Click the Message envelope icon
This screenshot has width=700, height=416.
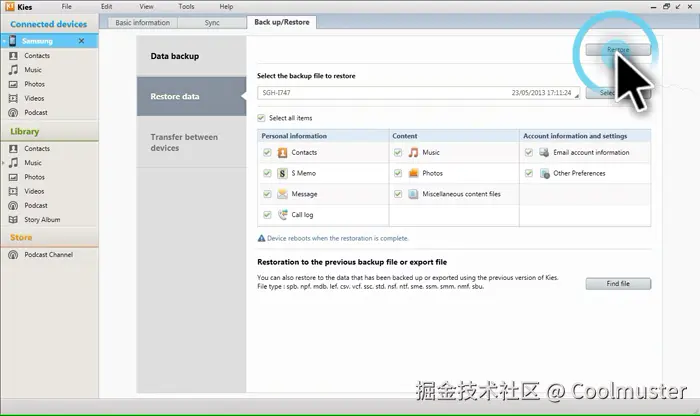point(282,194)
